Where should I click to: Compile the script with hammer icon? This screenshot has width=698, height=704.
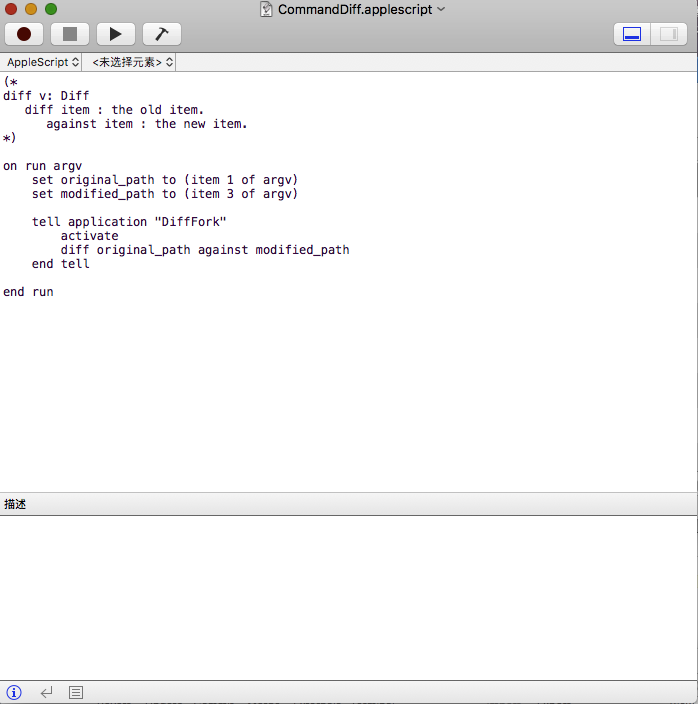point(162,34)
